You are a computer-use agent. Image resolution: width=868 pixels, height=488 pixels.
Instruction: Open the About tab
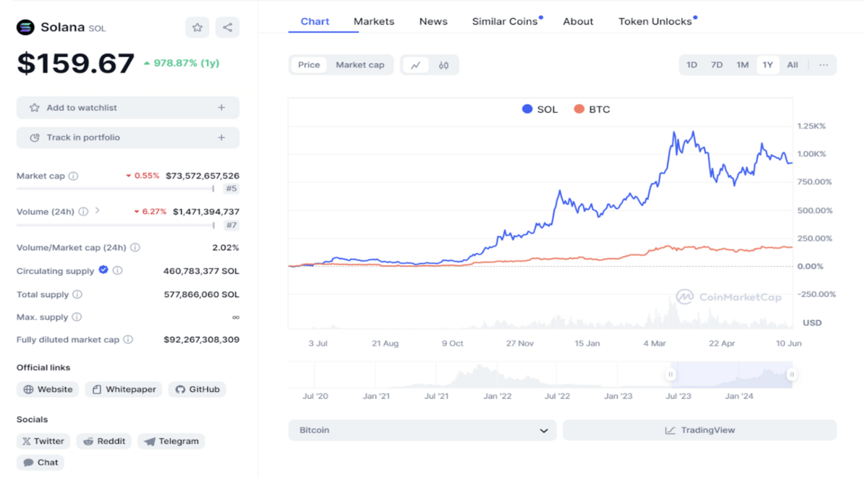tap(578, 22)
